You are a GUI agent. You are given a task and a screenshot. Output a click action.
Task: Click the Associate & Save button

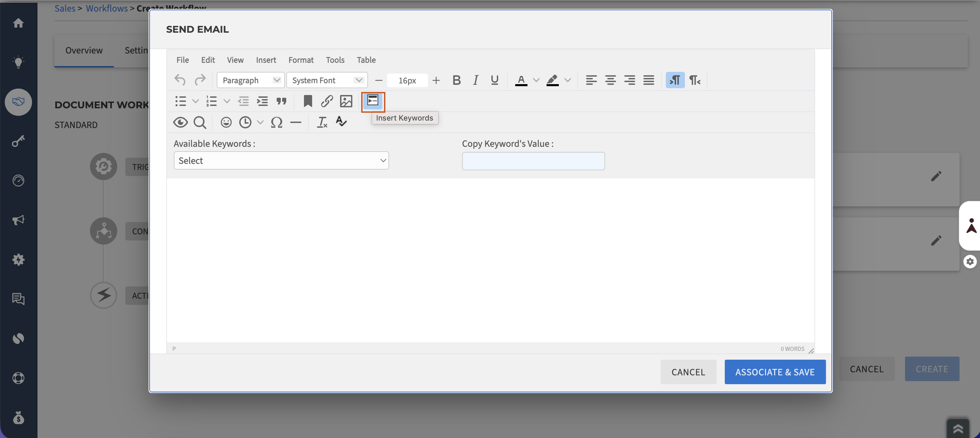(775, 372)
